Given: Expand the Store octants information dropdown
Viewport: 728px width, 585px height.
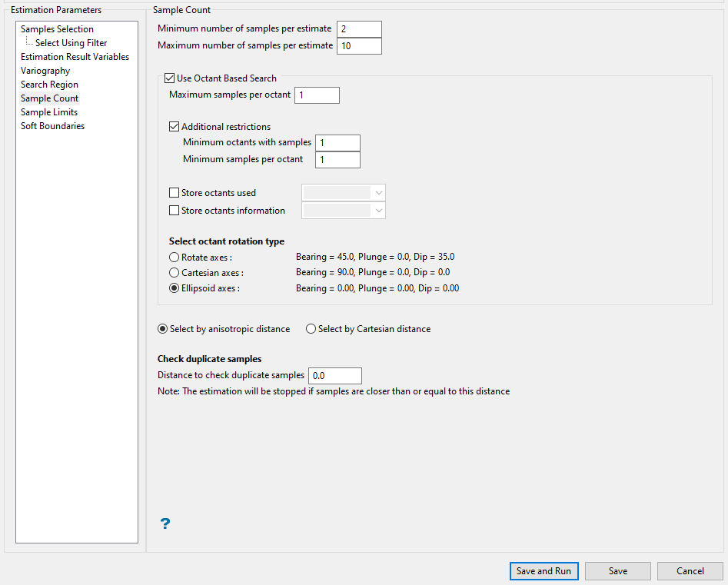Looking at the screenshot, I should pos(344,211).
